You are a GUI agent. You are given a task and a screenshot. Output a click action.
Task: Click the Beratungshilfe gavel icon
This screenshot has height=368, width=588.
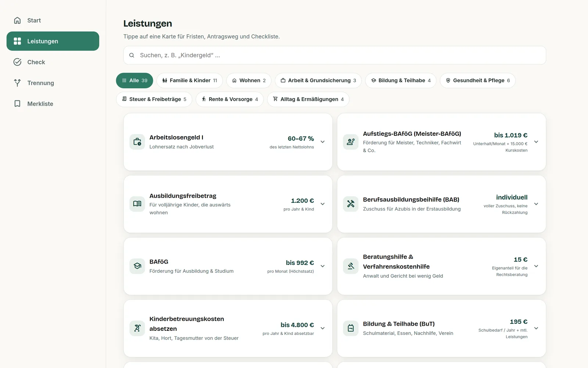coord(351,266)
